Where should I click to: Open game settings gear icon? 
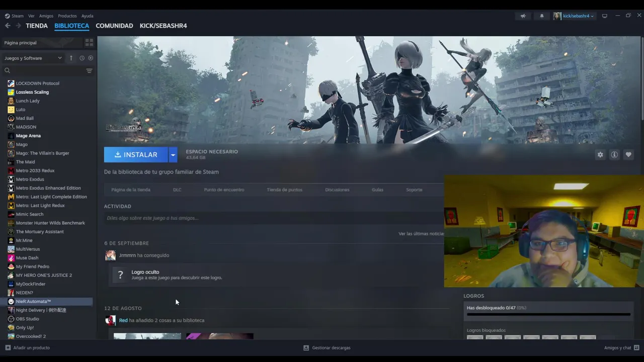click(x=600, y=155)
